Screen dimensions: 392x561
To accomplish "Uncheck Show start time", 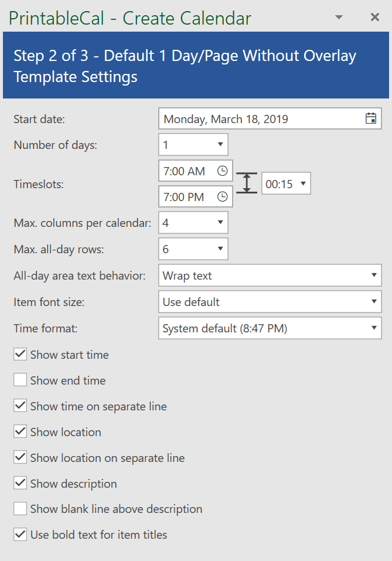I will [20, 354].
